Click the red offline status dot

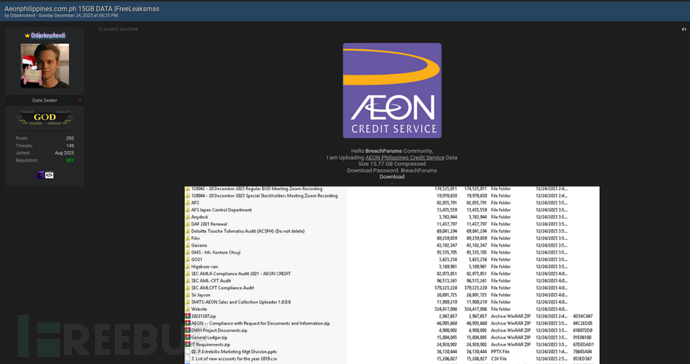tap(80, 100)
